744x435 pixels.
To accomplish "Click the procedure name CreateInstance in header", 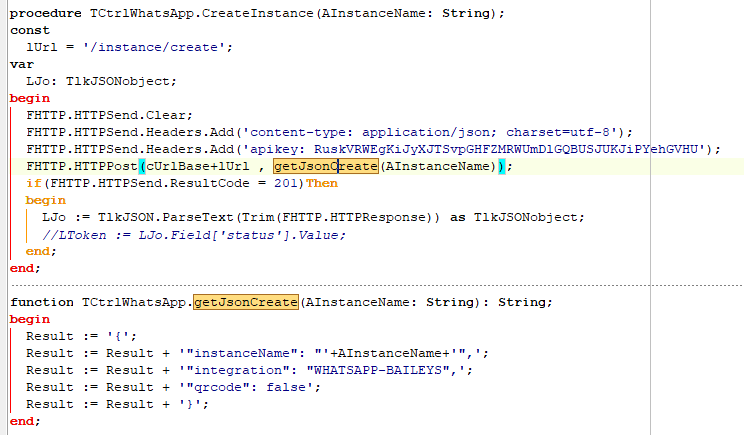I will 258,13.
